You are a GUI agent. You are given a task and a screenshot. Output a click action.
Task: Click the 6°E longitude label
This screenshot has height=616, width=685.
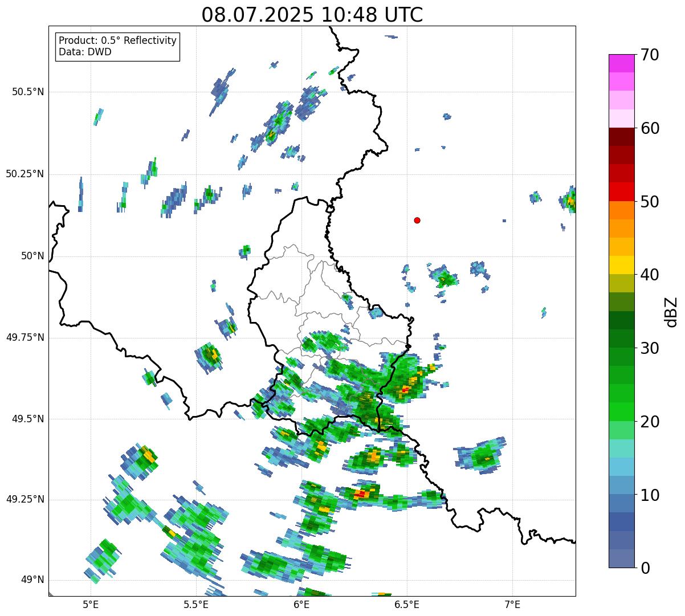[301, 604]
